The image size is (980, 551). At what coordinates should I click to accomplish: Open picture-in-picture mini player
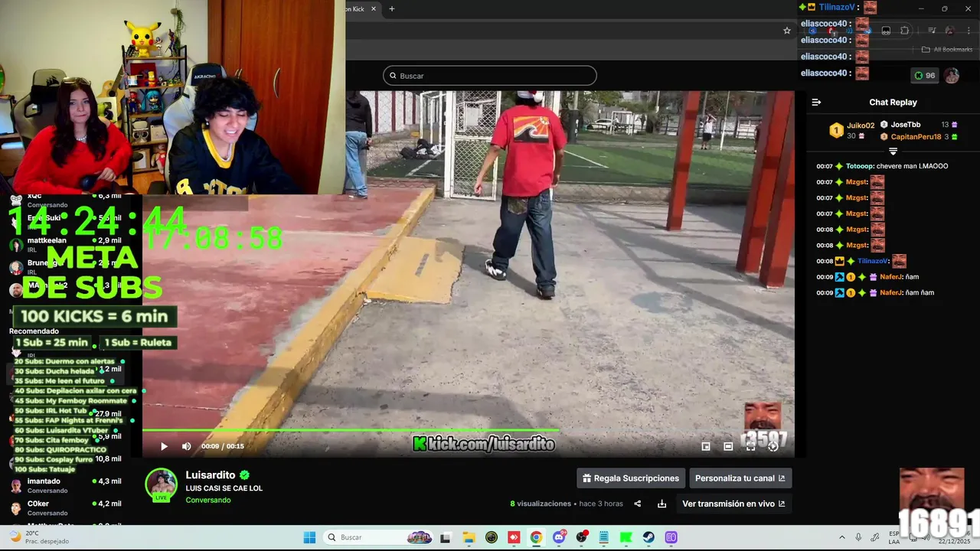706,446
